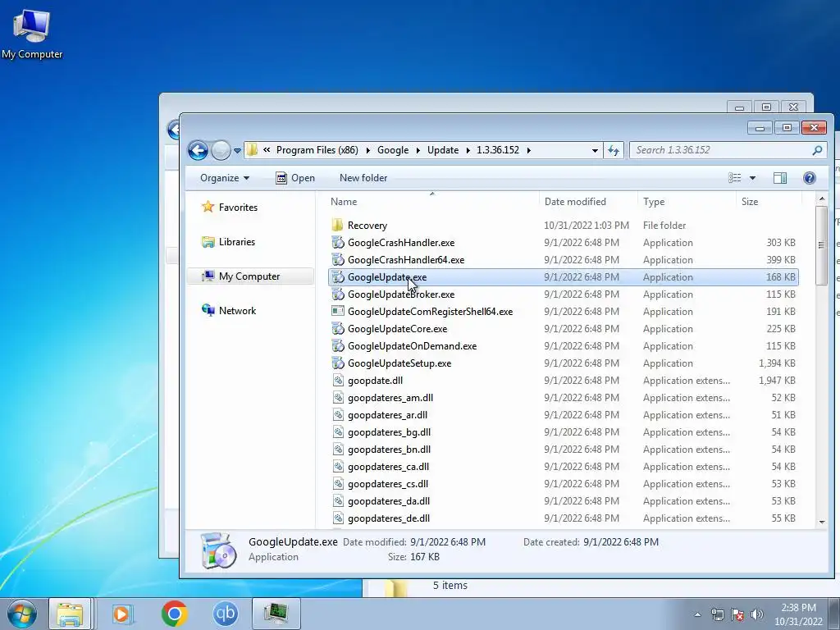Open the Help icon
The width and height of the screenshot is (840, 630).
(x=810, y=178)
